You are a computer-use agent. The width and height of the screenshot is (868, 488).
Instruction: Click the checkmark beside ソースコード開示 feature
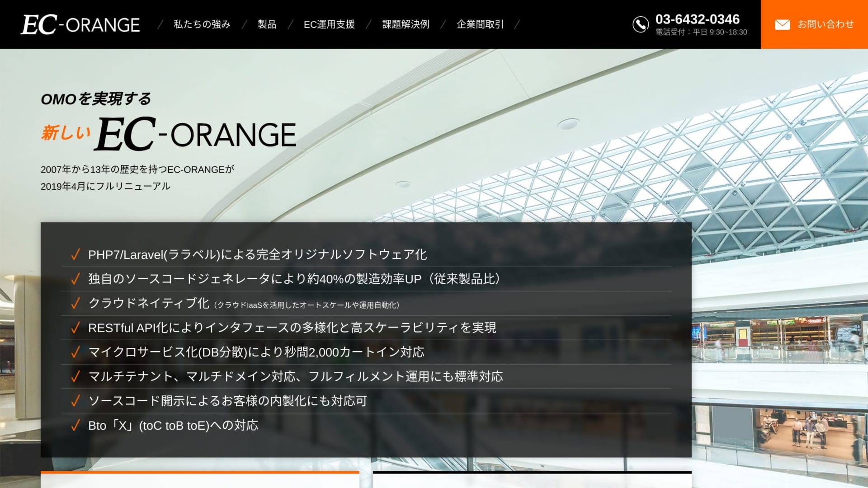[x=75, y=400]
